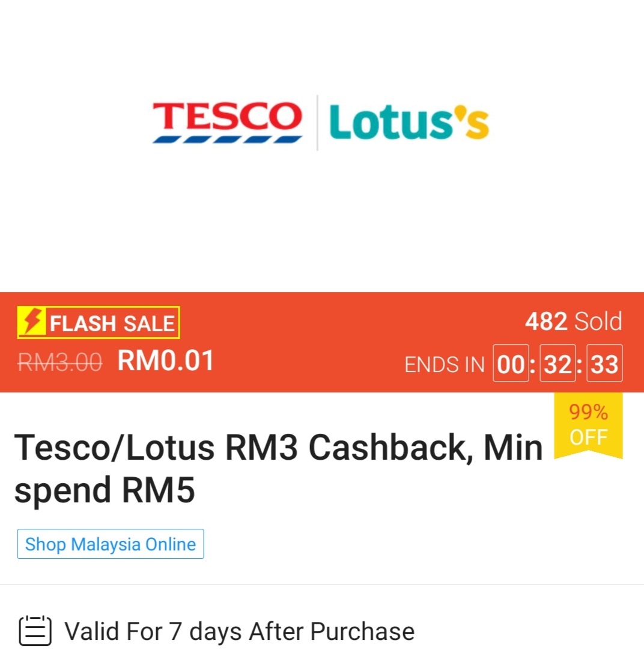Select the Tesco/Lotus RM3 Cashback title
The height and width of the screenshot is (667, 644).
click(x=278, y=448)
